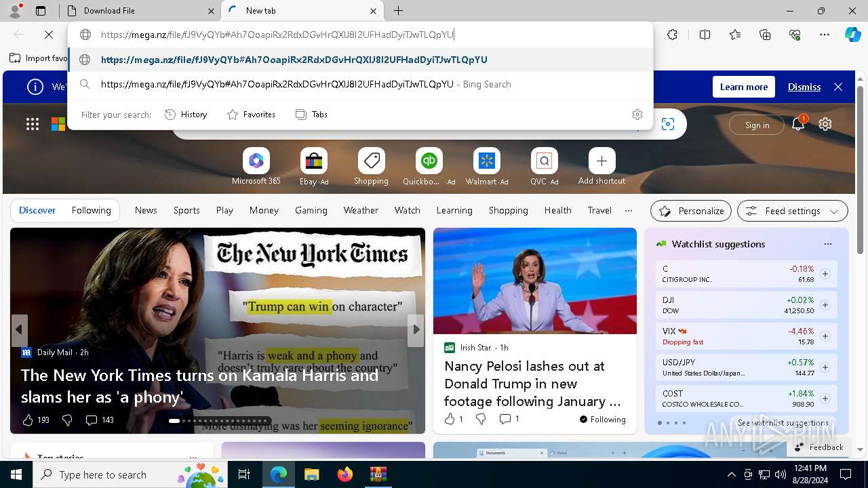
Task: Go to next carousel story
Action: (416, 329)
